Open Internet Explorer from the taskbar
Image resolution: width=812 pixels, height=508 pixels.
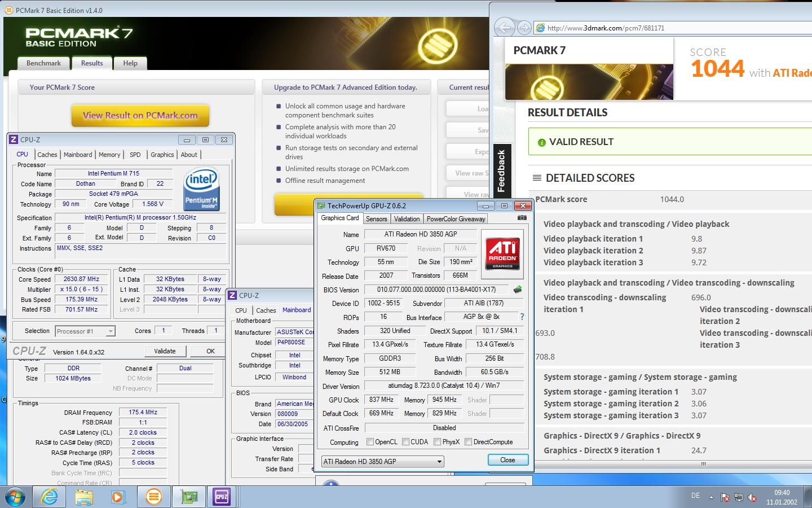(50, 497)
